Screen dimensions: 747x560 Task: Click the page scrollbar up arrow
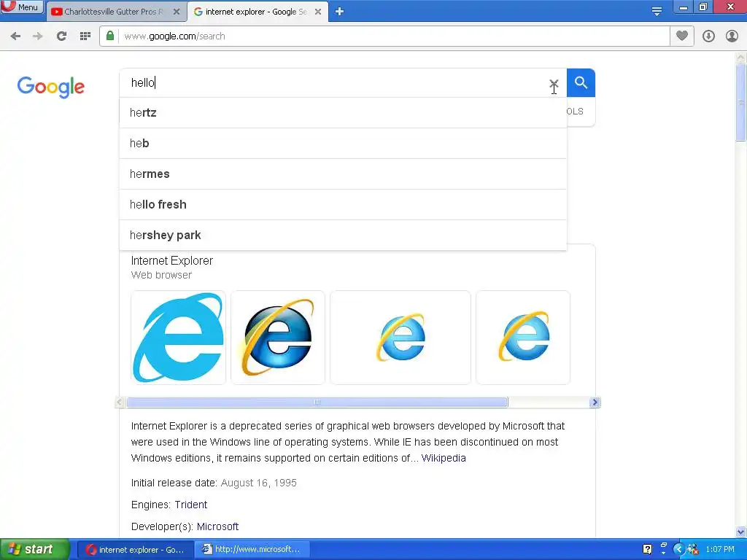(741, 57)
